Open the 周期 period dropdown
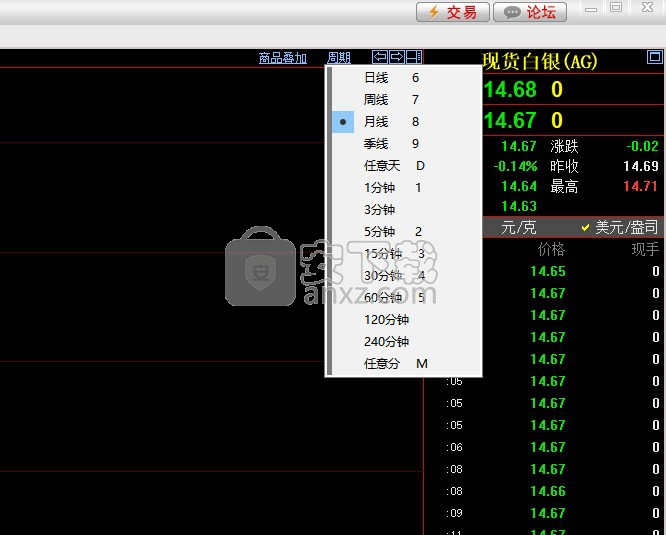This screenshot has width=666, height=535. pos(339,58)
